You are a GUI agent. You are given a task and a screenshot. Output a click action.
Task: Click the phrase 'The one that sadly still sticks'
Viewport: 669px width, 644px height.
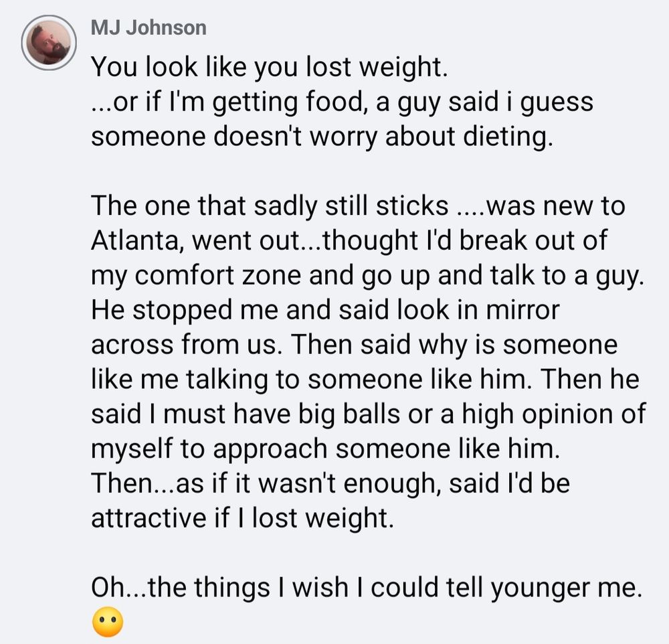pos(269,206)
